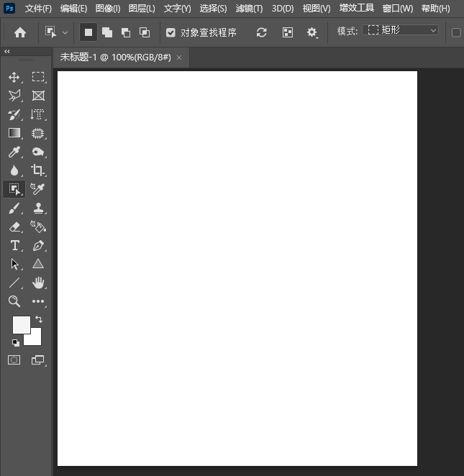This screenshot has width=464, height=476.
Task: Select the Line tool
Action: point(14,283)
